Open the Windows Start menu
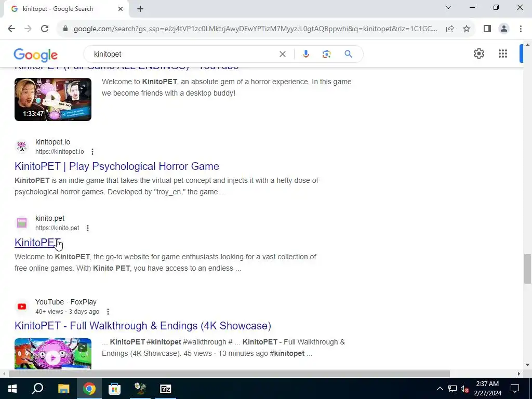The height and width of the screenshot is (399, 532). 12,389
